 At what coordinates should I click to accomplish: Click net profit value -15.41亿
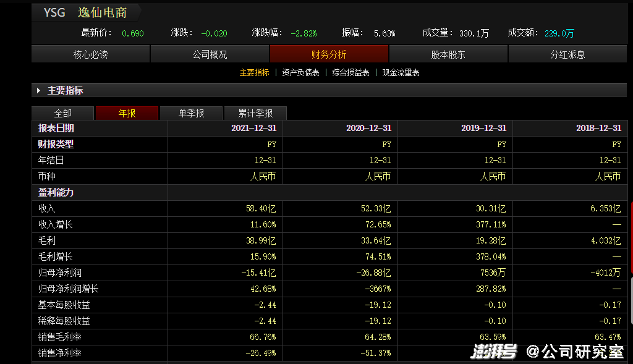point(259,273)
